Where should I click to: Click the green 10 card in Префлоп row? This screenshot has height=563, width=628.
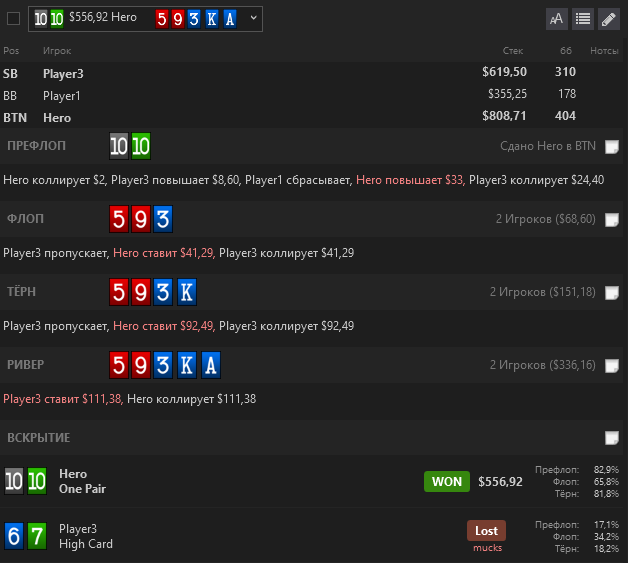(x=141, y=146)
